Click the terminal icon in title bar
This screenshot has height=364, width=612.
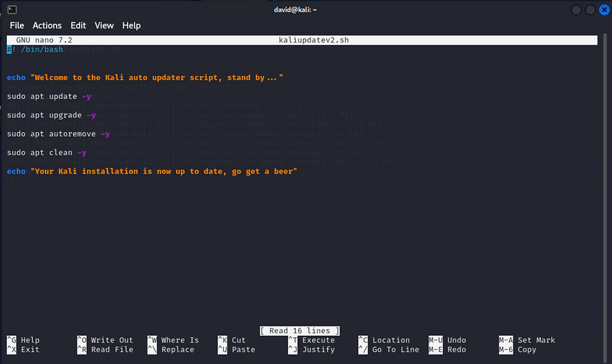12,10
